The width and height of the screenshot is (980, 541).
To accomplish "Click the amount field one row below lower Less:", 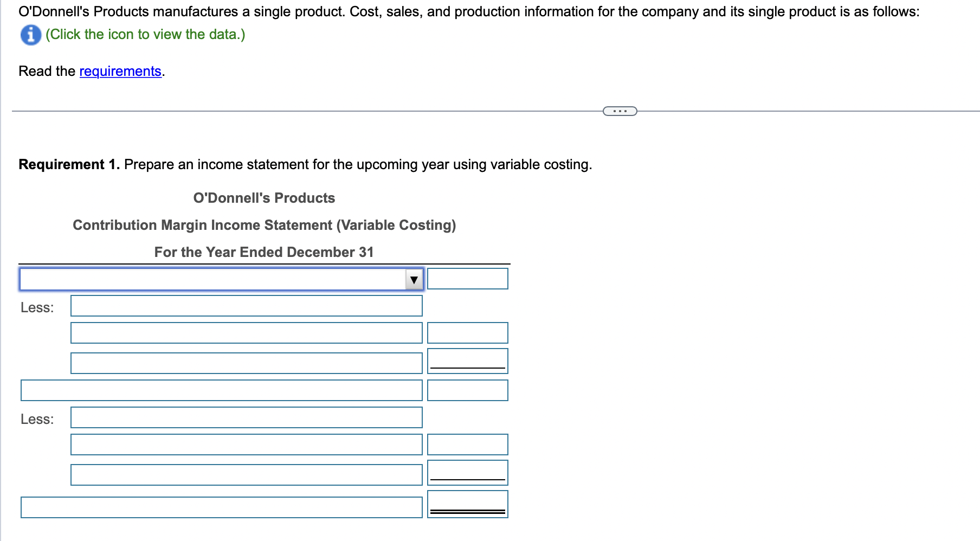I will click(x=467, y=445).
